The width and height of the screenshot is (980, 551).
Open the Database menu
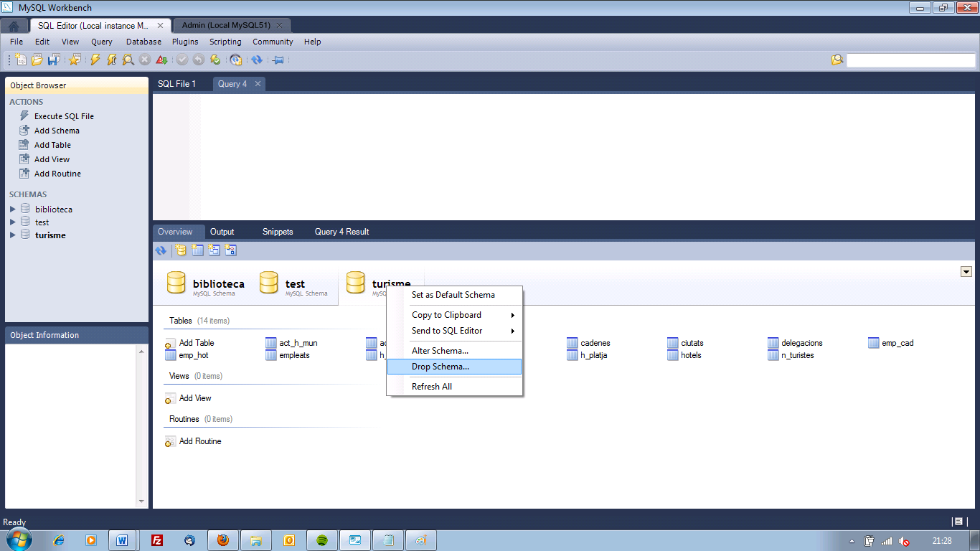click(x=143, y=42)
